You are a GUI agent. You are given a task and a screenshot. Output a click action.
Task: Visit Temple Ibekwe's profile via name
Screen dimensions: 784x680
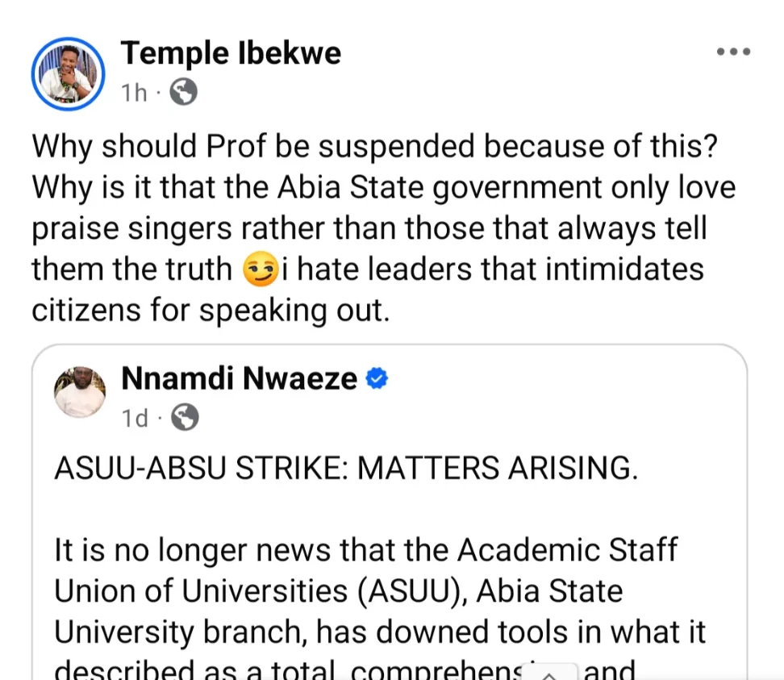pyautogui.click(x=231, y=53)
